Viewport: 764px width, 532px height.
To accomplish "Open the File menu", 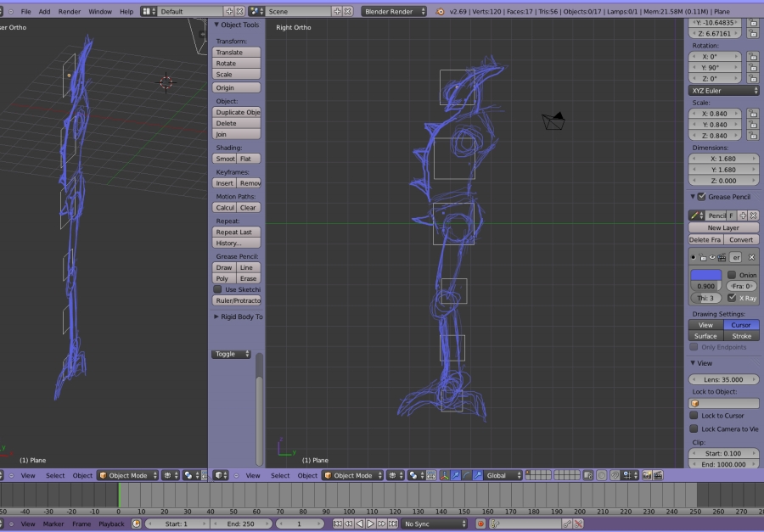I will (x=25, y=11).
